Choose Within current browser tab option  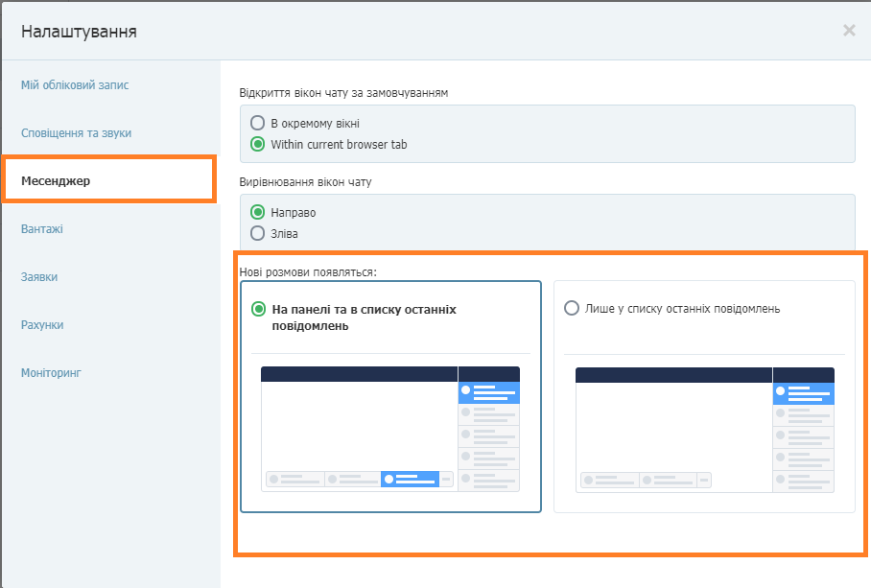[x=257, y=144]
